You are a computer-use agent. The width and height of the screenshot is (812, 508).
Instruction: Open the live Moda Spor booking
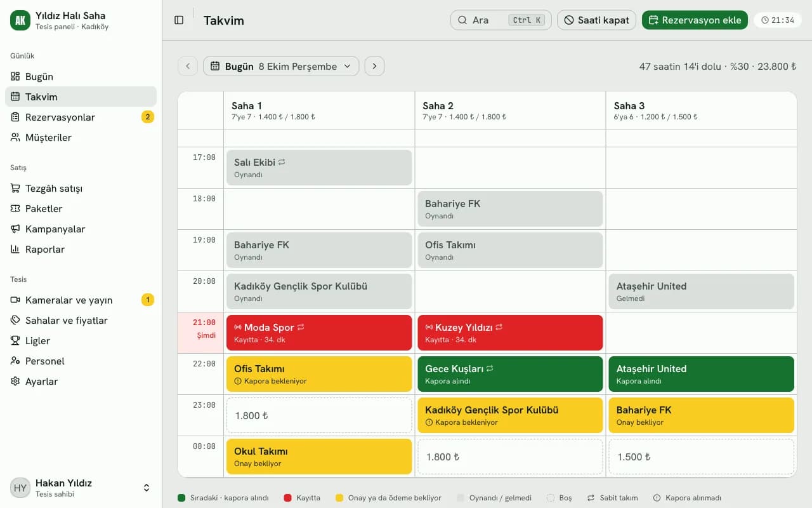[319, 333]
